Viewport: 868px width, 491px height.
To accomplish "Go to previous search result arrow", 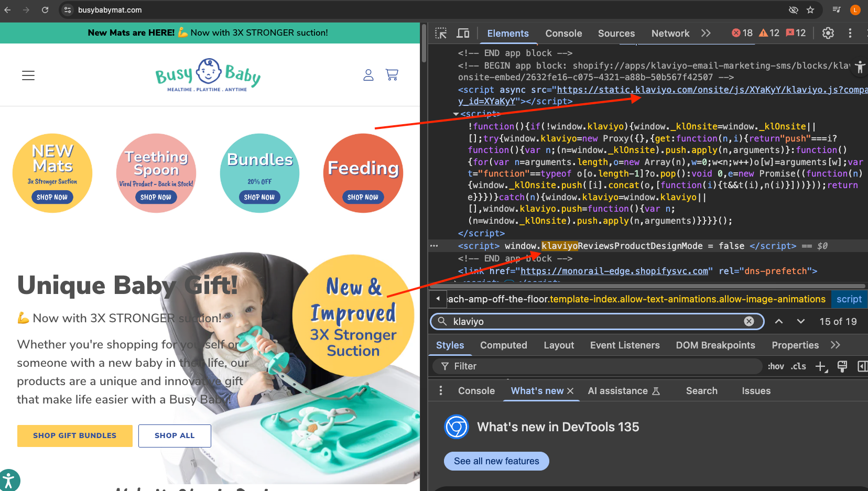I will [779, 322].
